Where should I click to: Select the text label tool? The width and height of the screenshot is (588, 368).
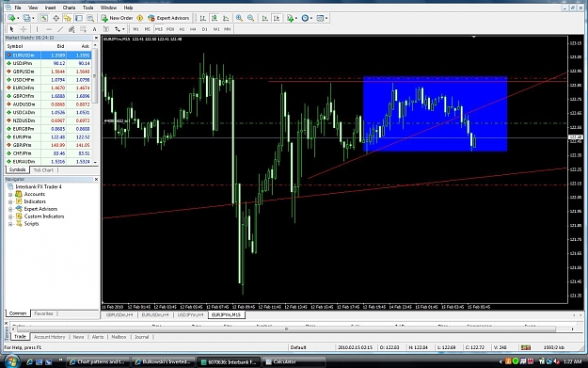[x=106, y=29]
